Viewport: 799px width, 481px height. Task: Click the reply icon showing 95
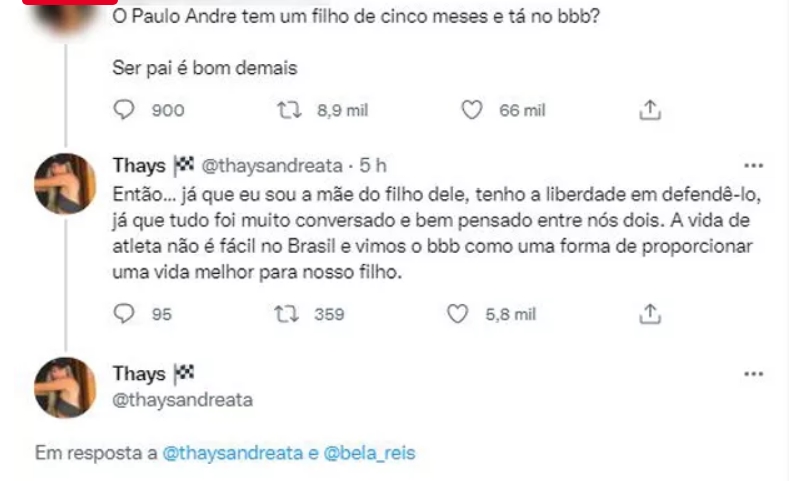coord(124,314)
